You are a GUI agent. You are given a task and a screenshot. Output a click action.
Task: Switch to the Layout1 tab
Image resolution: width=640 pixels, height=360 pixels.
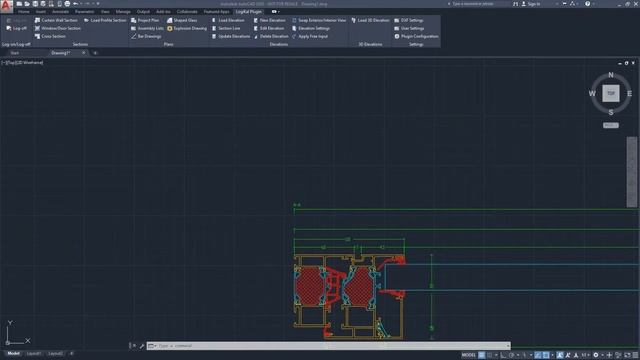(33, 353)
